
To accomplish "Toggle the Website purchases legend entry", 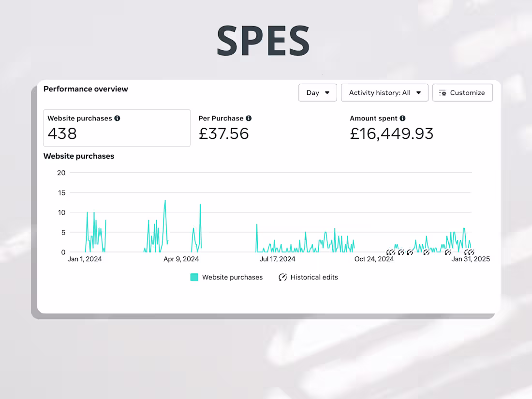I will point(232,278).
